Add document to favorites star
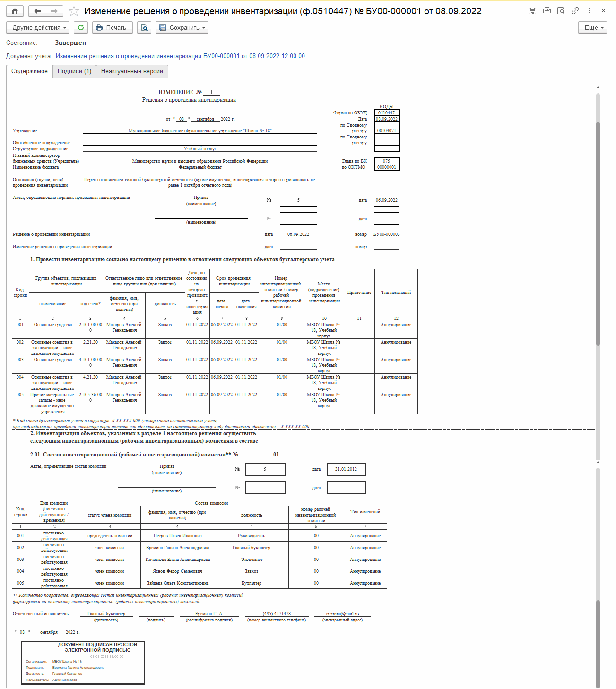Image resolution: width=616 pixels, height=689 pixels. 74,11
